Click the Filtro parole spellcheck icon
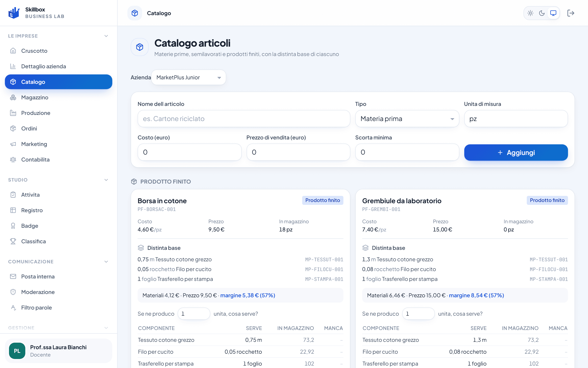Screen dimensions: 588x368 [x=13, y=308]
